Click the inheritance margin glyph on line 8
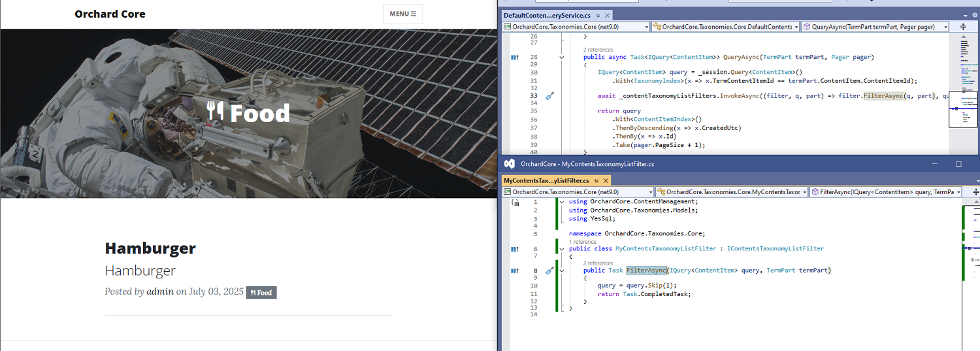This screenshot has width=980, height=351. [x=515, y=271]
